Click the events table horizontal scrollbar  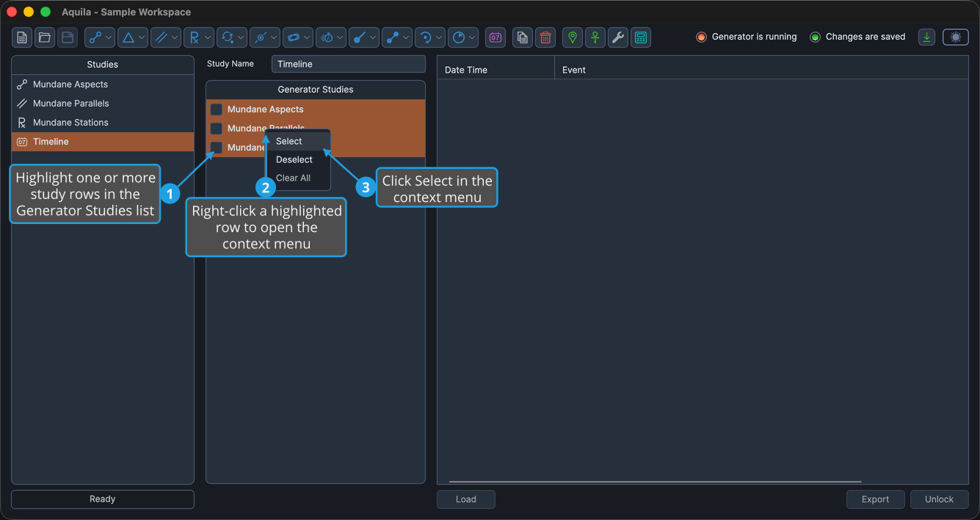point(655,482)
